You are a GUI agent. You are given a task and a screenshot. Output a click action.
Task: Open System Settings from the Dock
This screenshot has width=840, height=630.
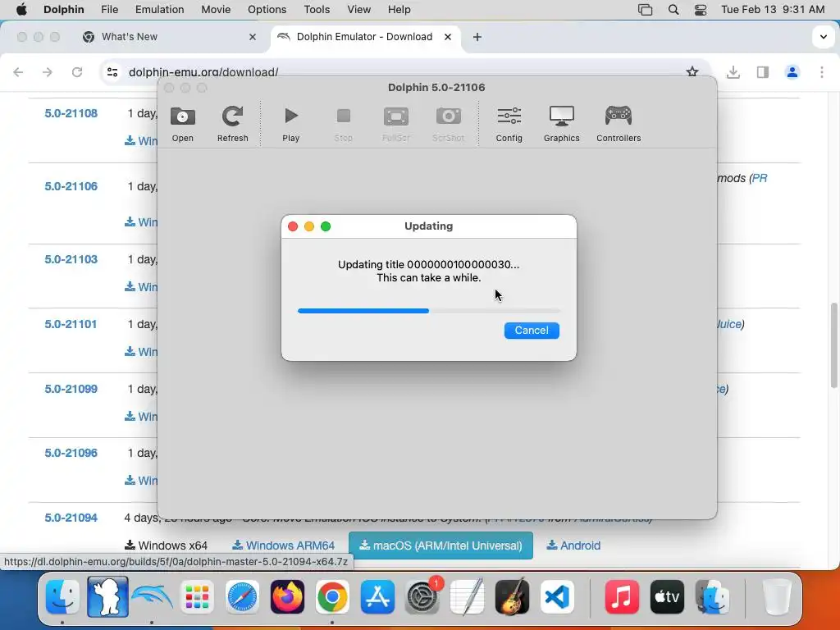click(x=422, y=596)
